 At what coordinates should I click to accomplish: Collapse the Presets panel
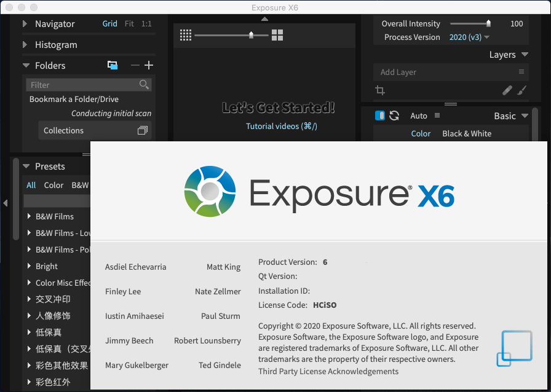click(26, 166)
